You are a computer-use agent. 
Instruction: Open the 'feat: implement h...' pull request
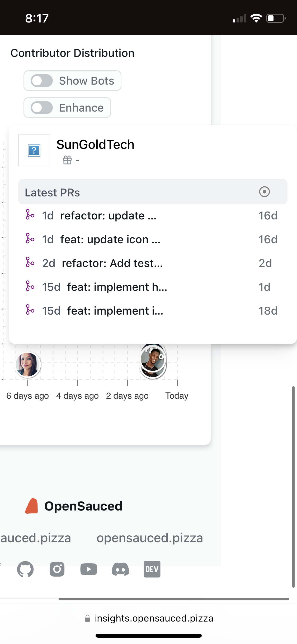(117, 287)
